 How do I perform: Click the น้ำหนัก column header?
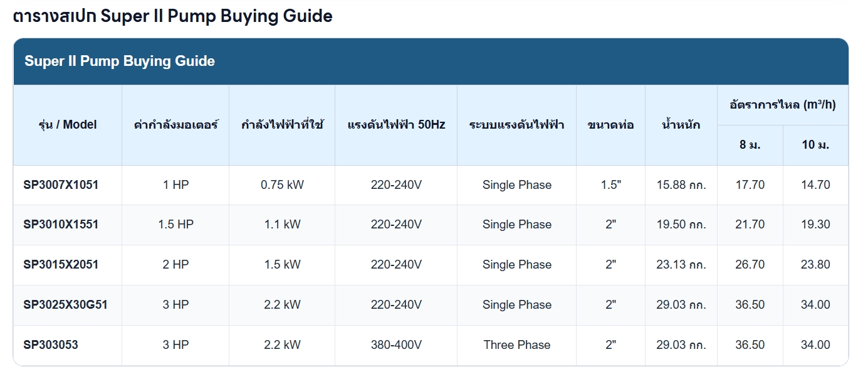[681, 125]
